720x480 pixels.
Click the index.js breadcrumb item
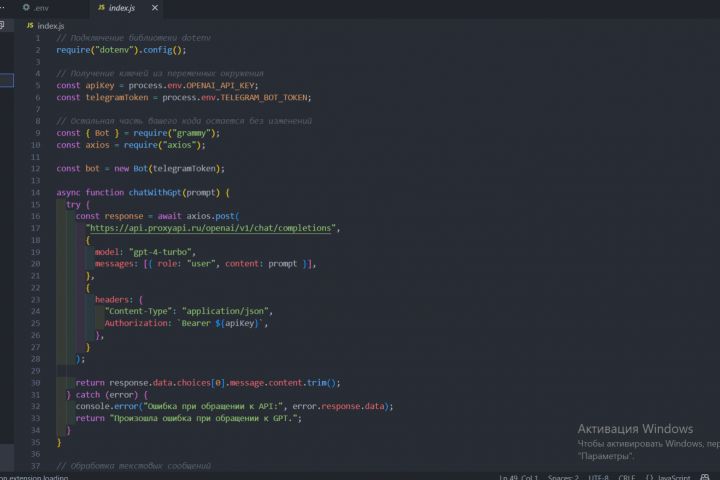point(51,26)
